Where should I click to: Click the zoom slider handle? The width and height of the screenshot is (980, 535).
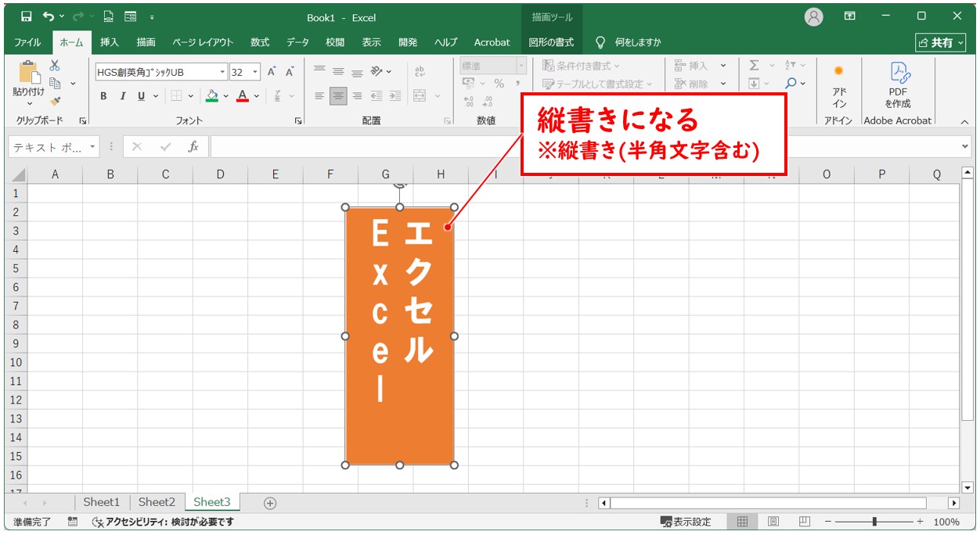[x=874, y=522]
